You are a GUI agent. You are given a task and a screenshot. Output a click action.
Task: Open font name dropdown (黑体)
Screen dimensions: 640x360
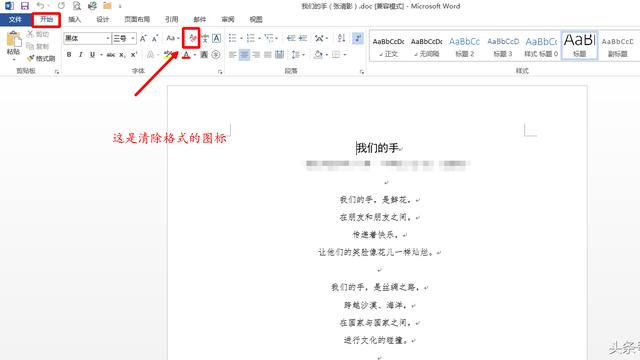pos(108,38)
